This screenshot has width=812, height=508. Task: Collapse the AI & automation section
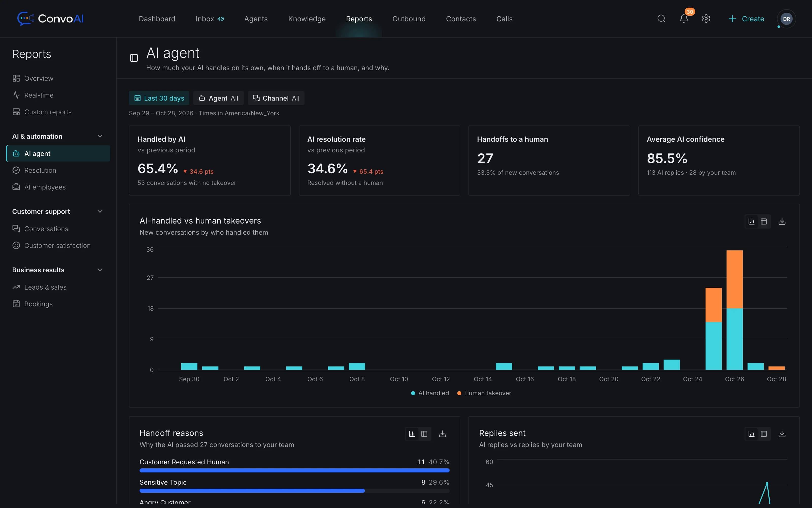pos(58,136)
